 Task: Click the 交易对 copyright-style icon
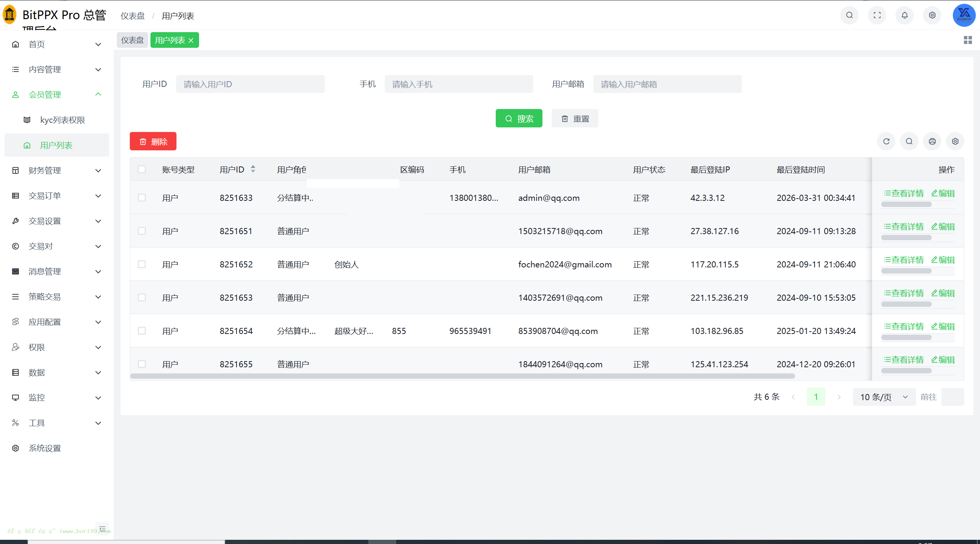point(15,246)
